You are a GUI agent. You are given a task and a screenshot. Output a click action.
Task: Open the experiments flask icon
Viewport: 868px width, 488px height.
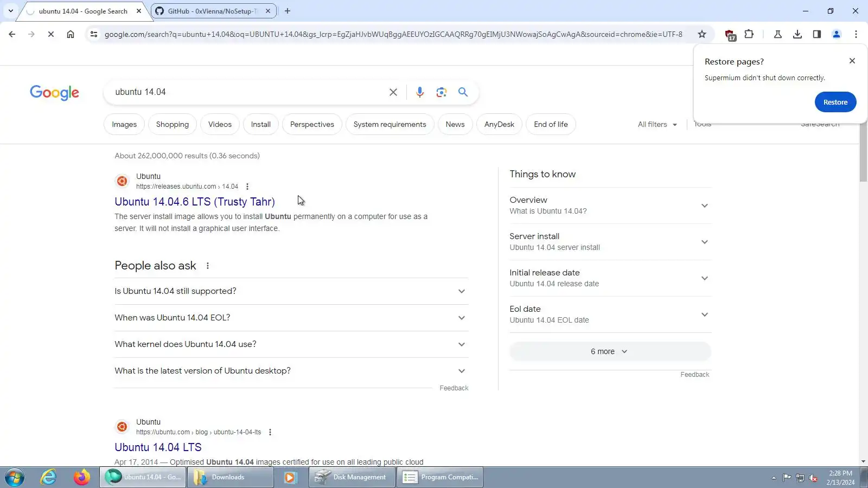coord(777,34)
